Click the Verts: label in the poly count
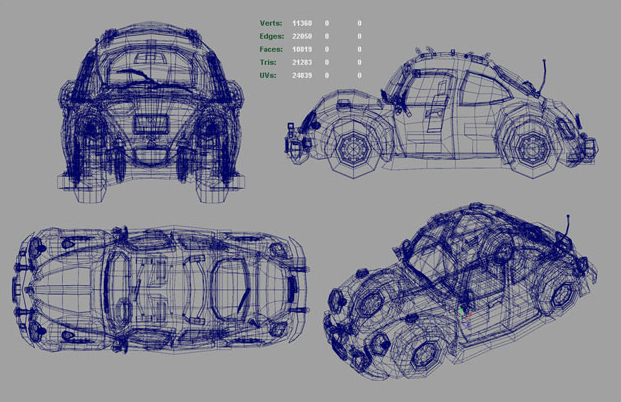 point(271,23)
